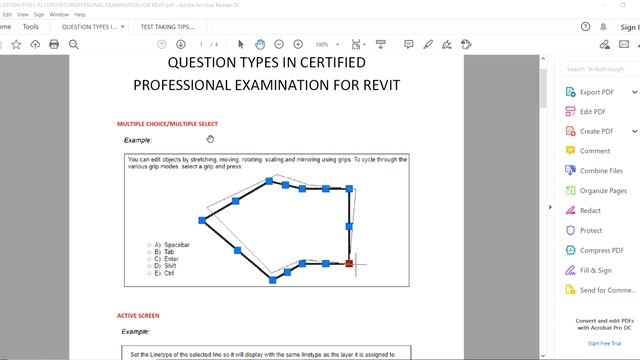Screen dimensions: 640x360
Task: Select answer D) Shift radio button
Action: click(x=149, y=266)
